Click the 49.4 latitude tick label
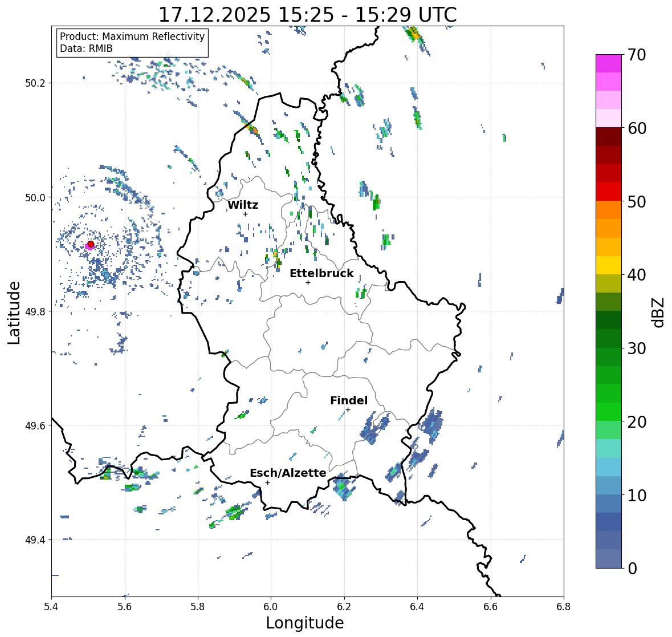Viewport: 672px width, 637px height. pyautogui.click(x=35, y=540)
